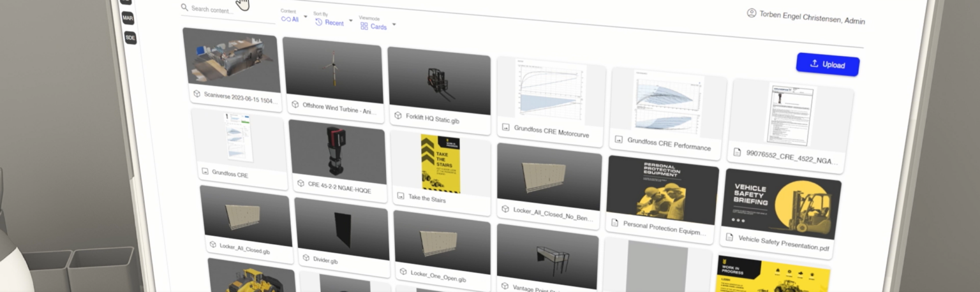Screen dimensions: 980x292
Task: Click the document icon on 99076552_CRE_4522 file
Action: 737,152
